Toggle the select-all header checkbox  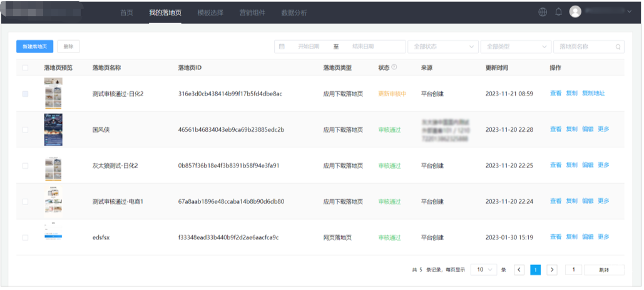[25, 67]
